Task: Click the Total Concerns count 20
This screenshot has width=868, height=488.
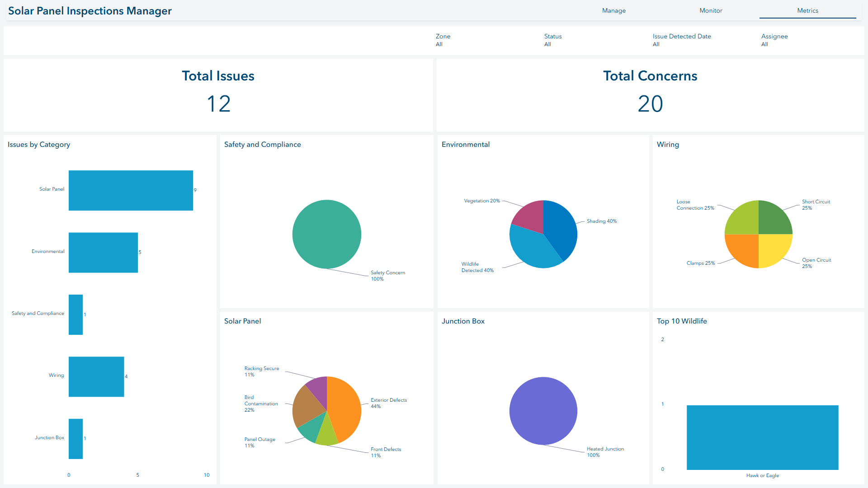Action: (x=650, y=104)
